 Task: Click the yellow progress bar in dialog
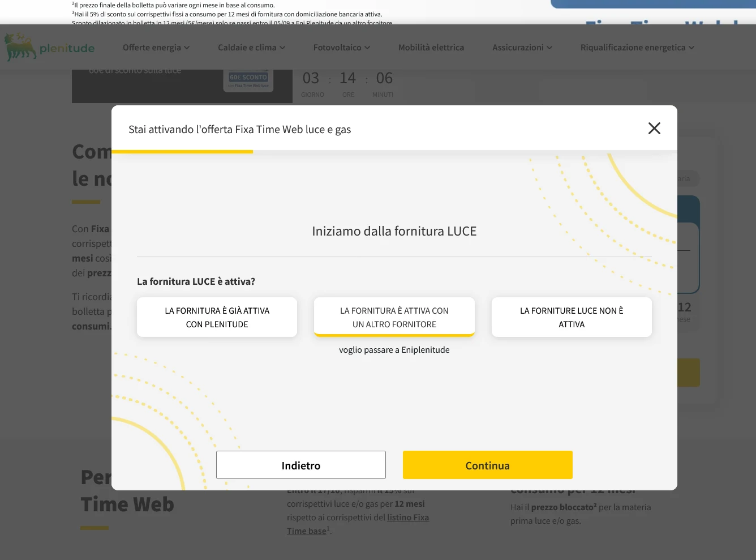click(x=182, y=152)
